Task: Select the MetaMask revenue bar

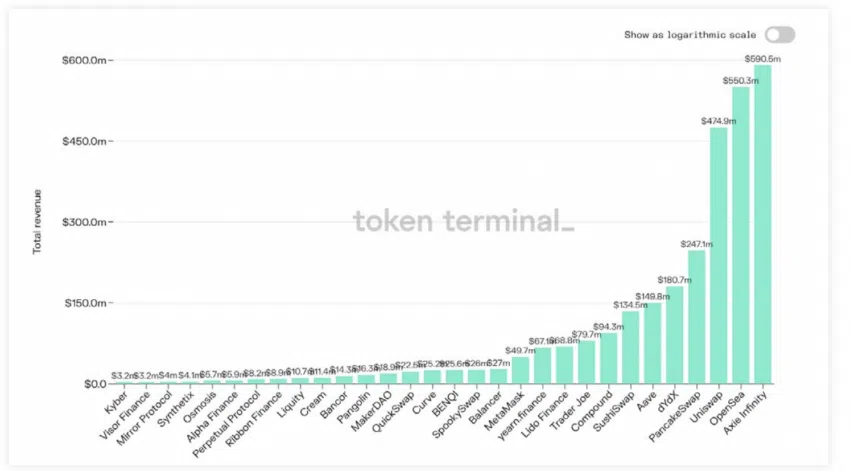Action: tap(520, 370)
